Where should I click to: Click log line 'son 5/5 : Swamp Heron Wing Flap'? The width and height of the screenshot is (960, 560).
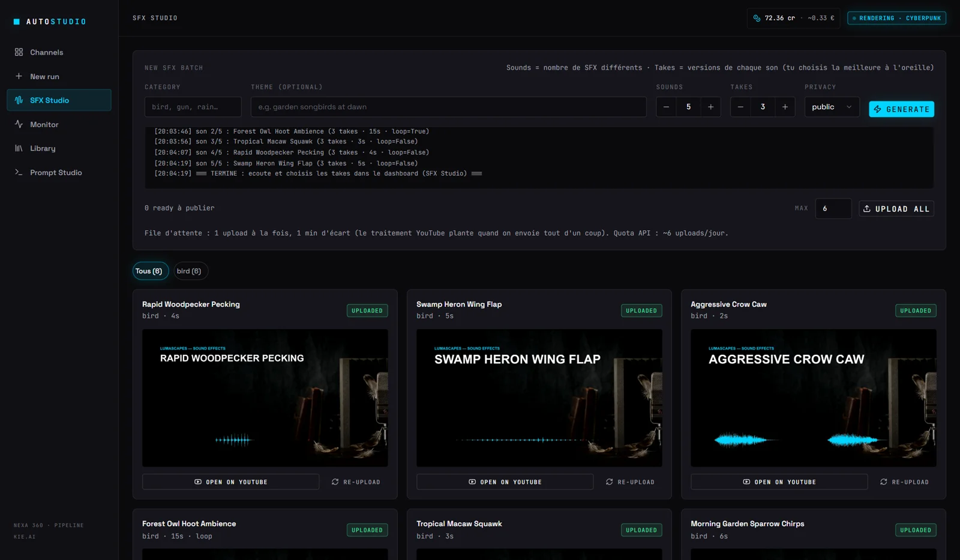[286, 163]
